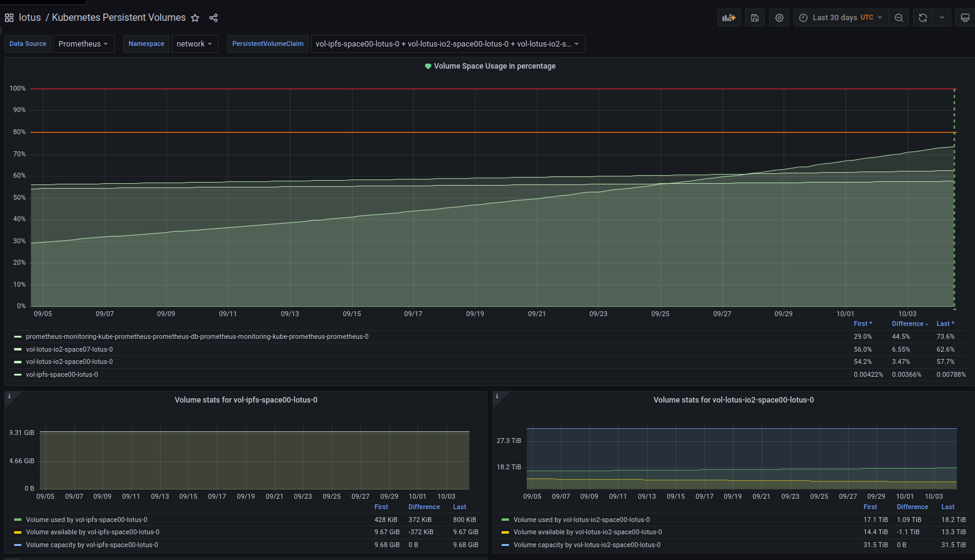Share the dashboard via share icon
975x560 pixels.
213,18
